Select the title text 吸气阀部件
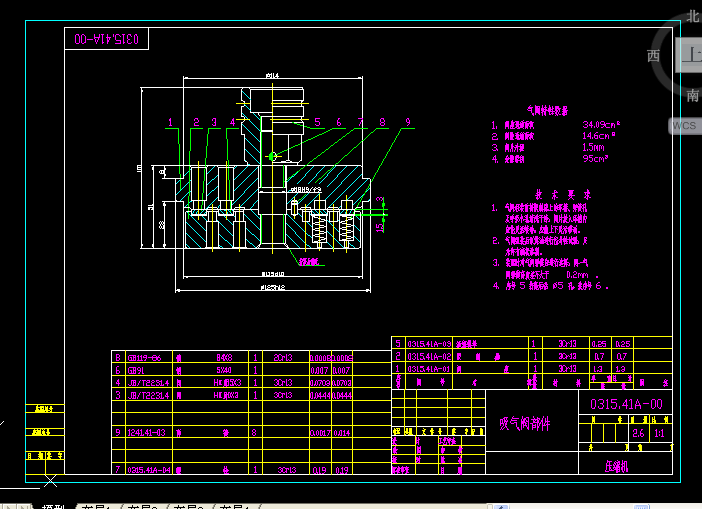The width and height of the screenshot is (702, 509). [x=524, y=424]
